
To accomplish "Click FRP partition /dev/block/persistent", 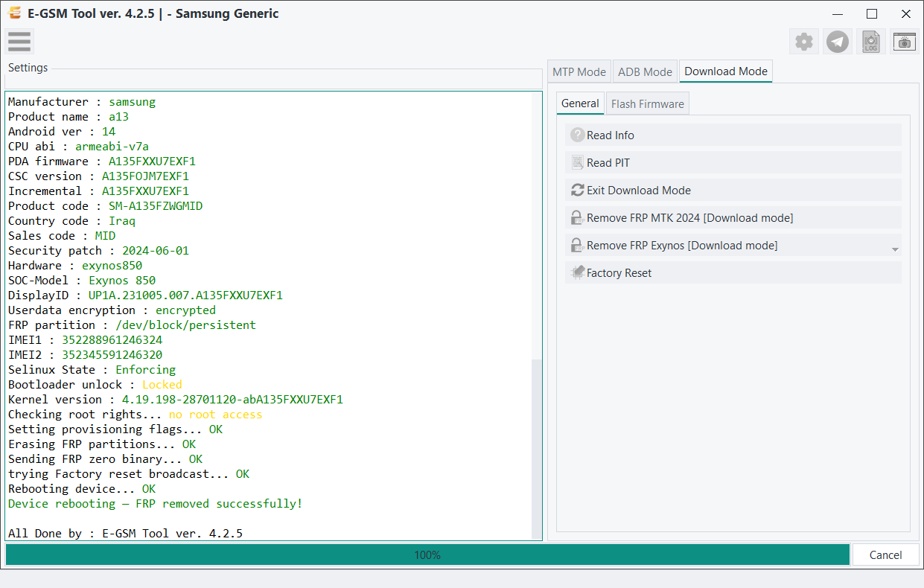I will 185,325.
